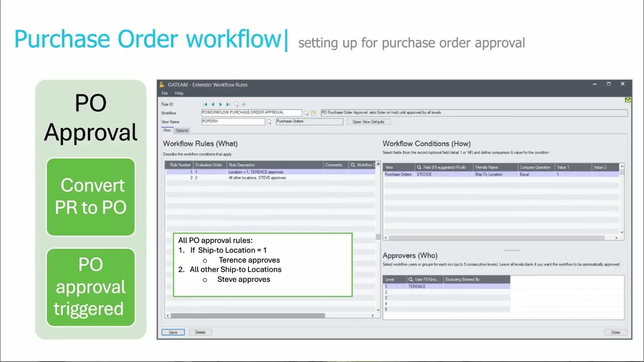Open the Rule ID finder magnifier
The height and width of the screenshot is (362, 644).
tap(236, 104)
